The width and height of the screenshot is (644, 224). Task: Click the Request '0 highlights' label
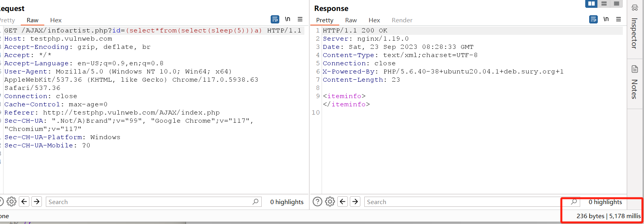287,202
